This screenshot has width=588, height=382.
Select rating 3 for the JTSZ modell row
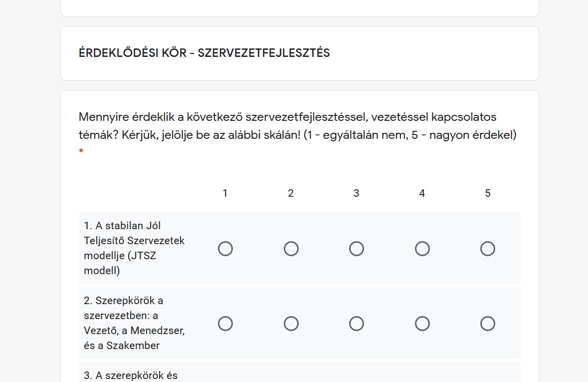coord(356,248)
